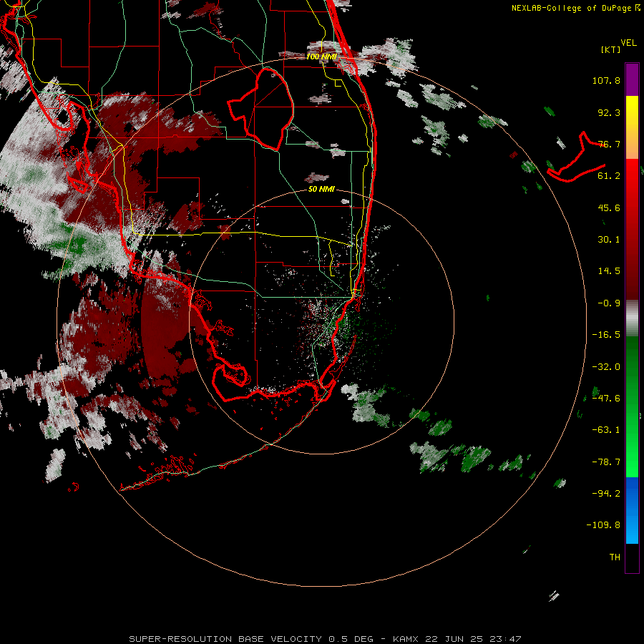Screen dimensions: 644x644
Task: Click the 45.6 velocity scale value
Action: point(609,208)
